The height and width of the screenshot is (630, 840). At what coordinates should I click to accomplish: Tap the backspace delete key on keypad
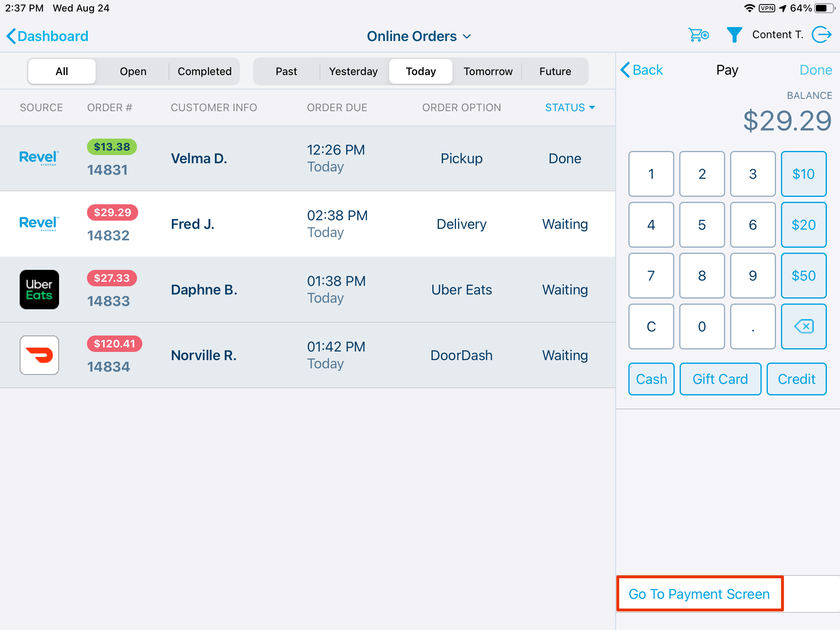(x=803, y=326)
